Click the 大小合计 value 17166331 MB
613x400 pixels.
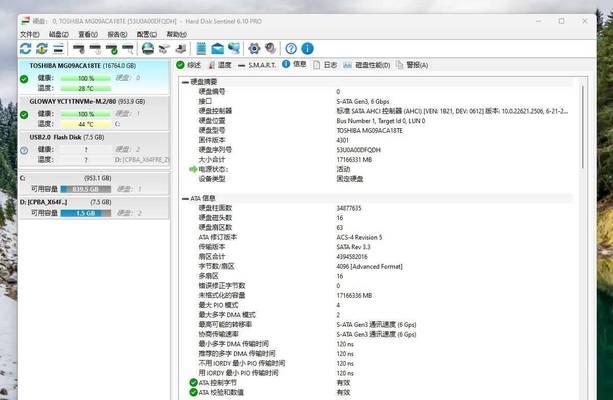pos(354,160)
